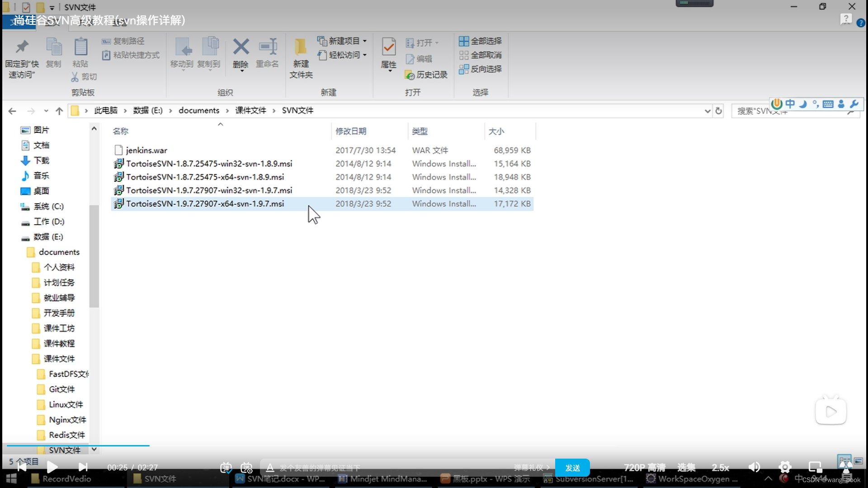
Task: Click the blue help question-mark icon
Action: click(x=861, y=23)
